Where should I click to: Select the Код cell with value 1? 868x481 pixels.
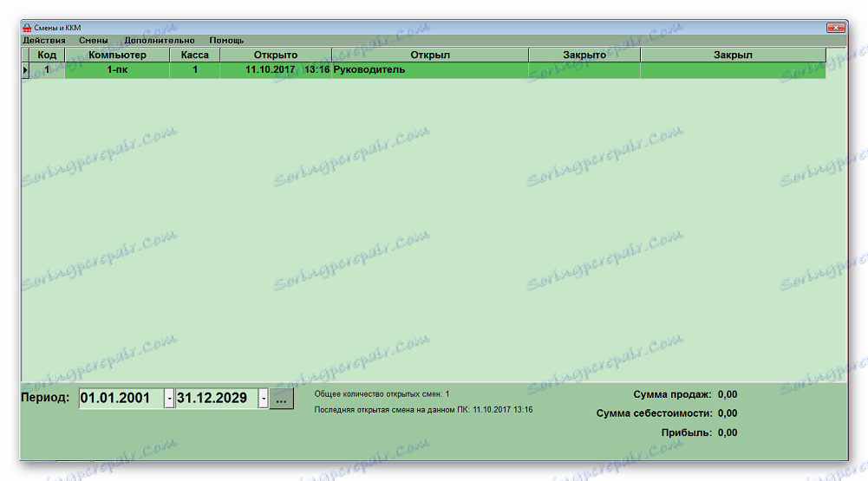tap(47, 69)
